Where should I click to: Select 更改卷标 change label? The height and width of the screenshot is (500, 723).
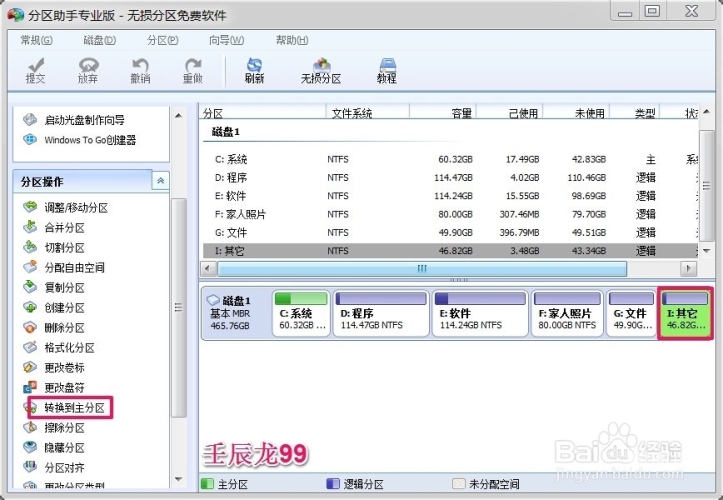point(54,368)
